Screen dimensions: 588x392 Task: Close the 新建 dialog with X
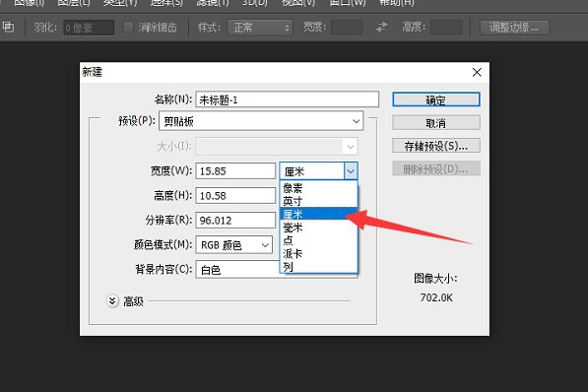pos(477,72)
